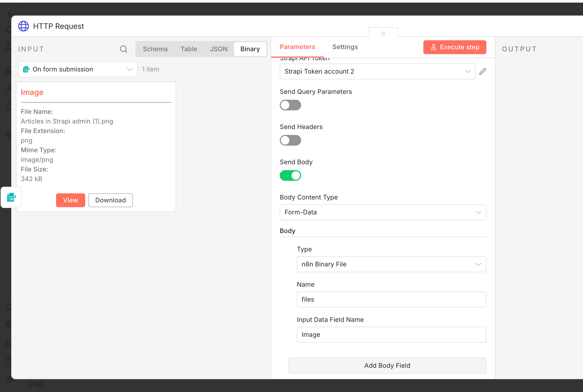Download the binary image file
583x392 pixels.
click(x=111, y=200)
